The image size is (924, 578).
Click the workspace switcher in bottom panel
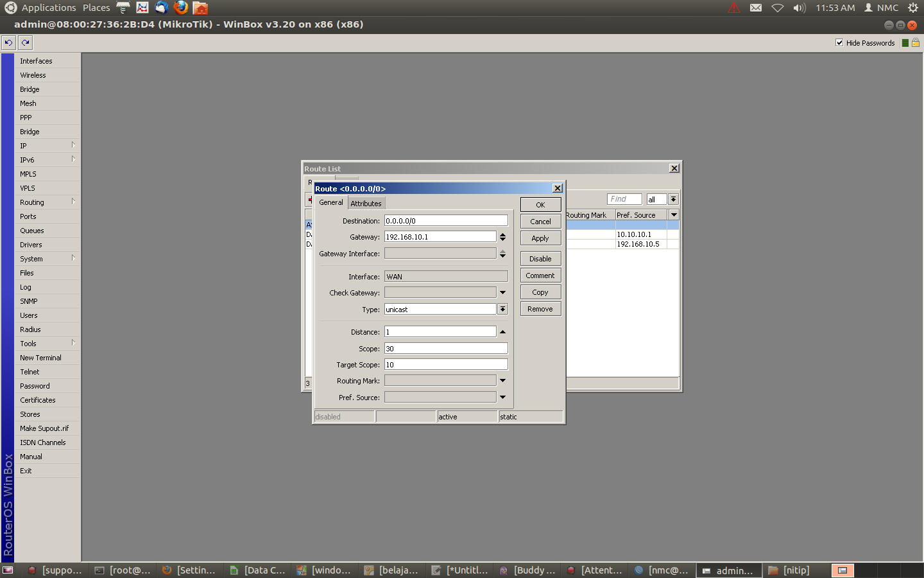[843, 570]
